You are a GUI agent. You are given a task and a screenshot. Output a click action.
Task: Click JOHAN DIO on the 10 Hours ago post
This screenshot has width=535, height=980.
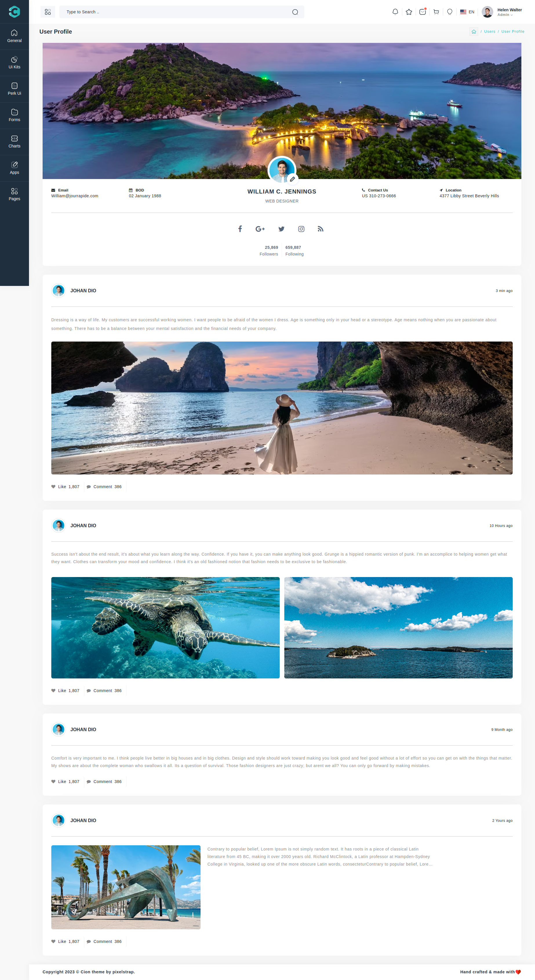click(x=83, y=525)
